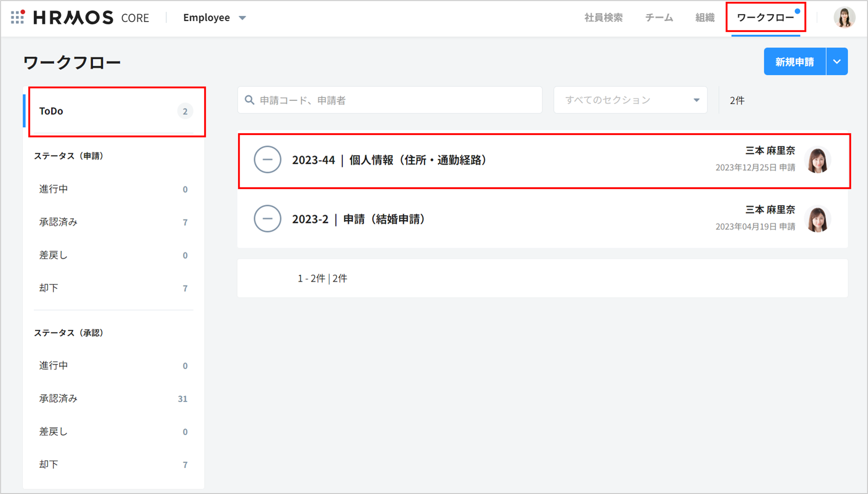
Task: Click the status circle icon for 2023-2
Action: pyautogui.click(x=267, y=219)
